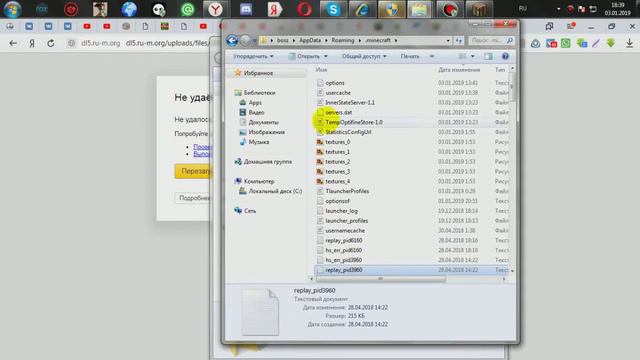Select hs_err_pid3960 file
The height and width of the screenshot is (360, 640).
tap(343, 260)
